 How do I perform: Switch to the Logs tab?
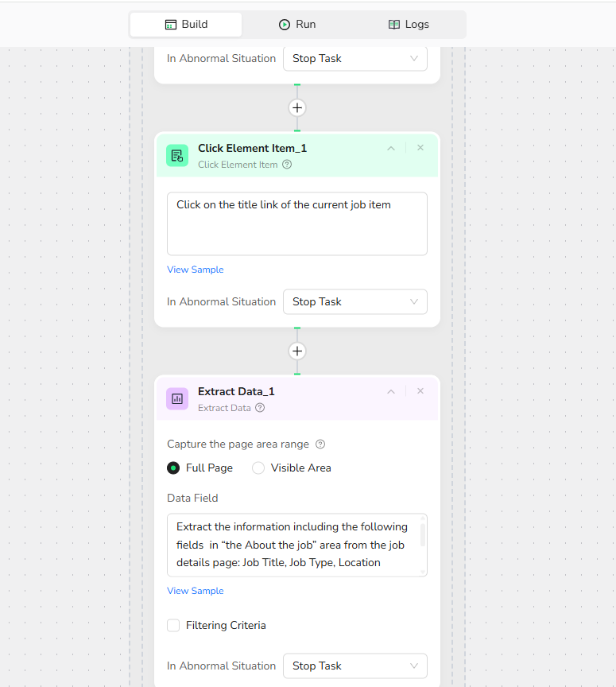tap(409, 25)
